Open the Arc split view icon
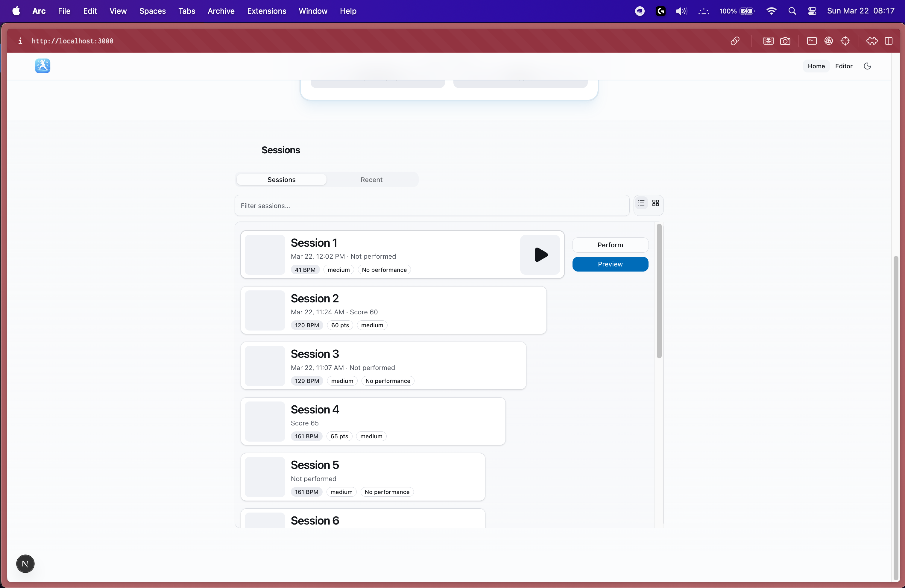905x588 pixels. tap(889, 41)
